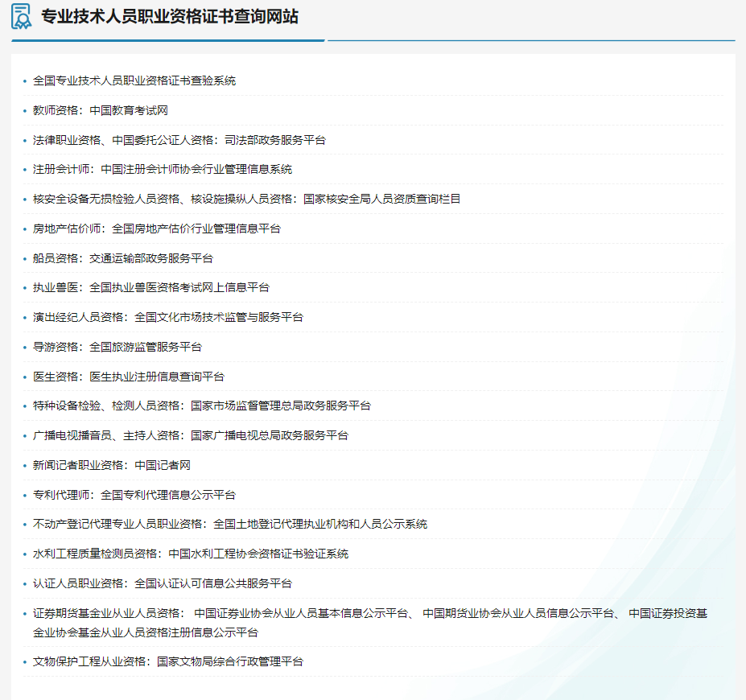The width and height of the screenshot is (746, 700).
Task: Open 全国执业兽医资格考试网上信息平台 link
Action: click(179, 288)
